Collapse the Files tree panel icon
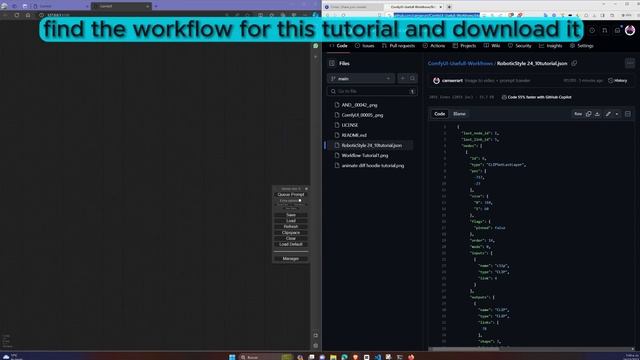The image size is (640, 360). click(332, 63)
